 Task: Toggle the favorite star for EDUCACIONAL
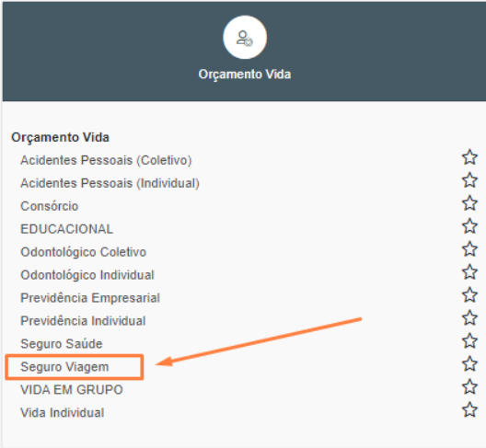(469, 226)
